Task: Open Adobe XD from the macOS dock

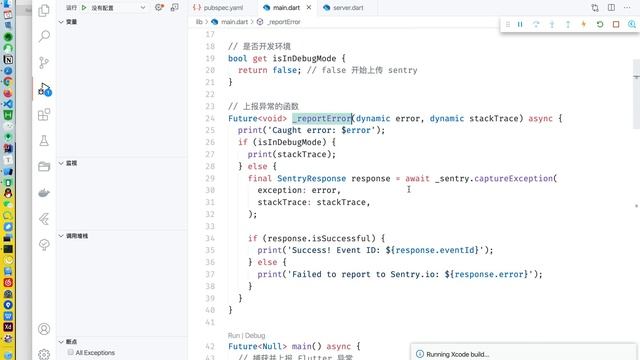Action: coord(8,327)
